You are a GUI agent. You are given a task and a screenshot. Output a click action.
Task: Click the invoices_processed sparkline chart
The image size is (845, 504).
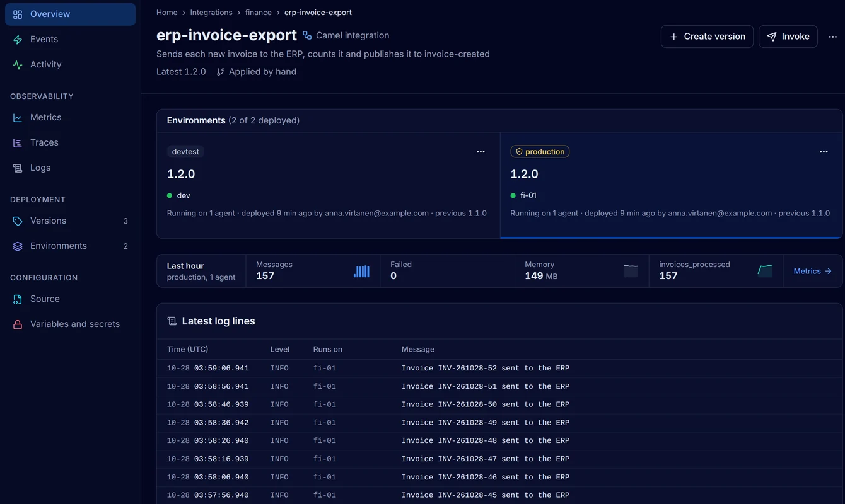pos(765,272)
